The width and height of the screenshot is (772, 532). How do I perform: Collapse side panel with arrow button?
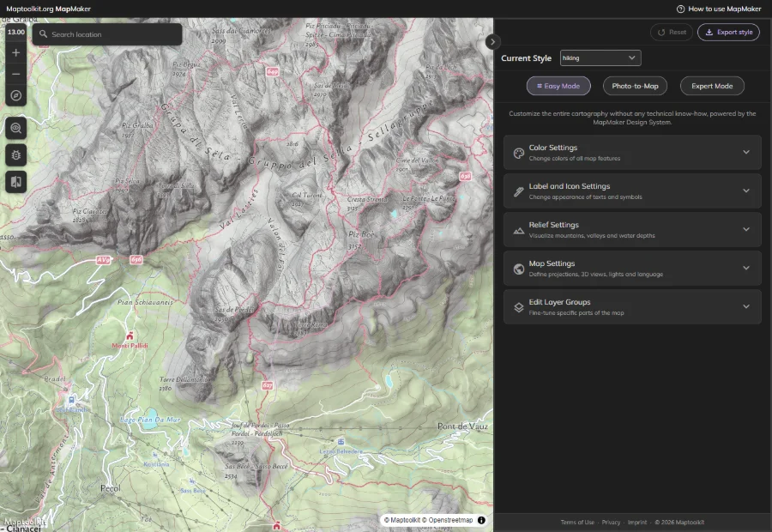(x=493, y=42)
